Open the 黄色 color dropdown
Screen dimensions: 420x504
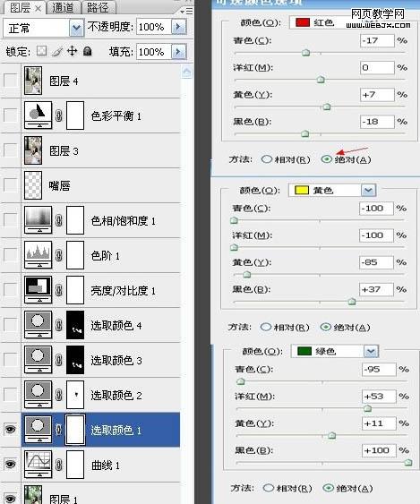pos(368,191)
